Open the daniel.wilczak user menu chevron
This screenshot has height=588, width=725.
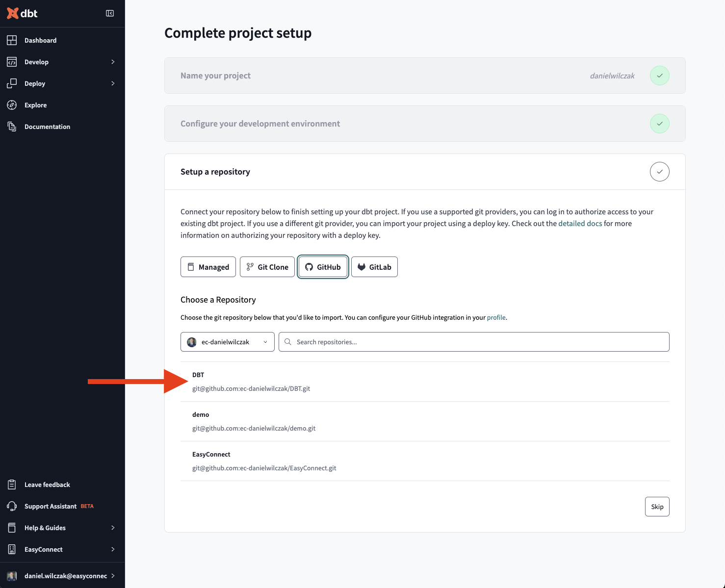[x=113, y=576]
